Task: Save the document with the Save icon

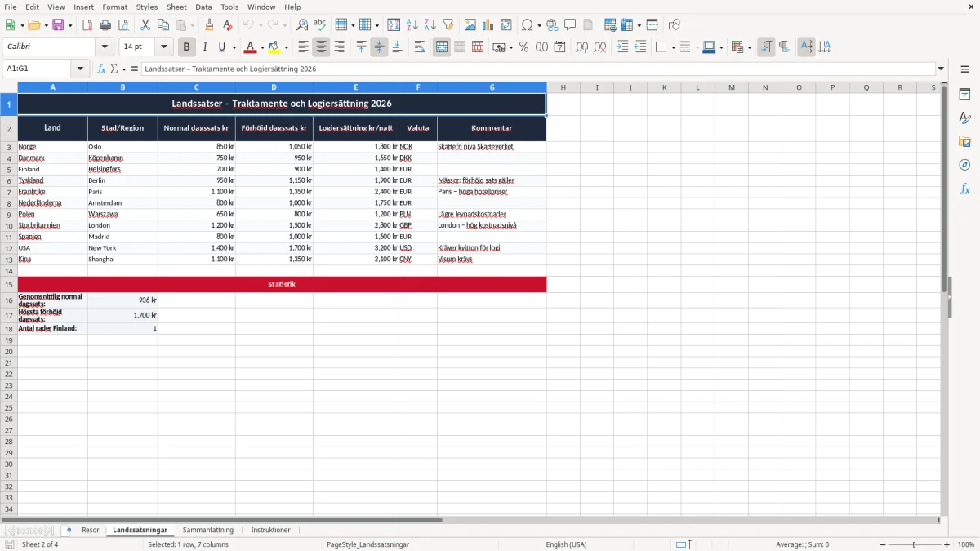Action: pos(58,25)
